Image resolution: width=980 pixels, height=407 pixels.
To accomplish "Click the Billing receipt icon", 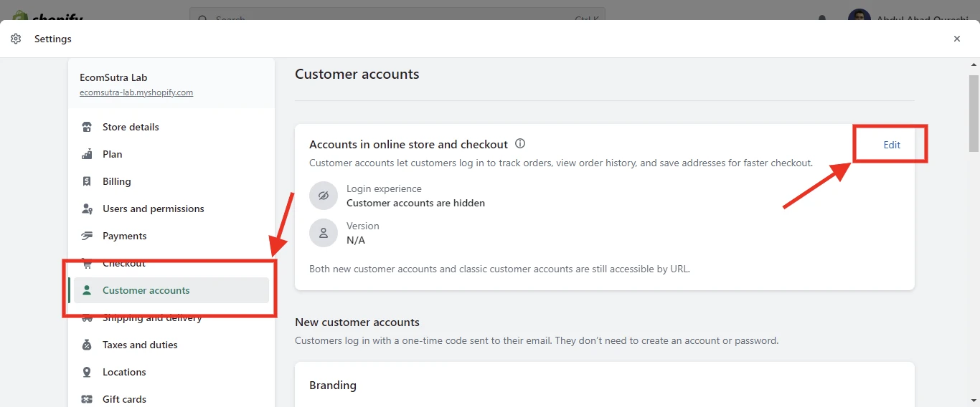I will pyautogui.click(x=87, y=181).
